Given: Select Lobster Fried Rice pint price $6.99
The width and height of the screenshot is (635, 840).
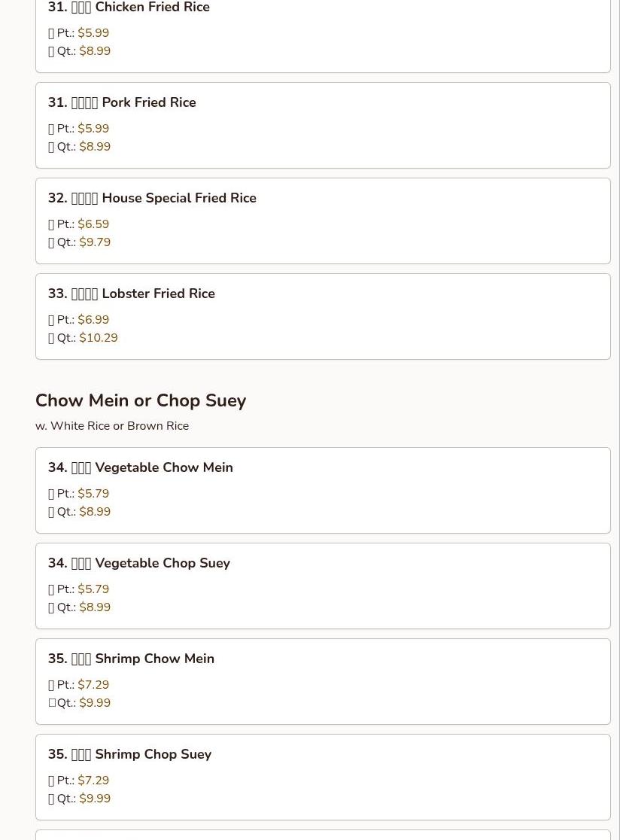Looking at the screenshot, I should click(x=93, y=320).
